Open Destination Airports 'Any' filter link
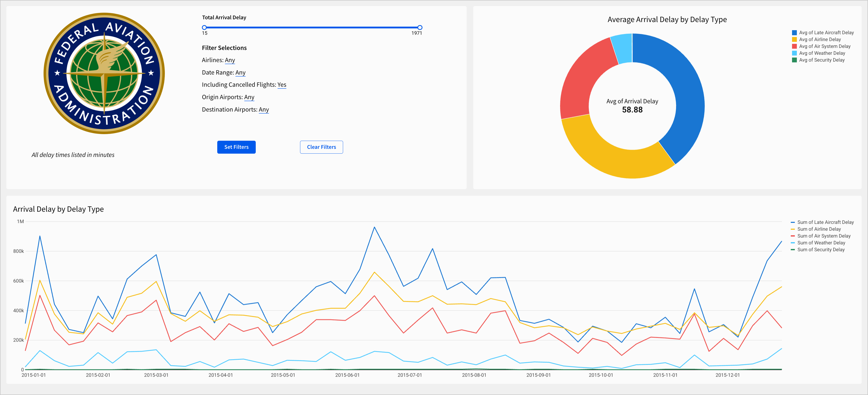868x395 pixels. tap(264, 110)
